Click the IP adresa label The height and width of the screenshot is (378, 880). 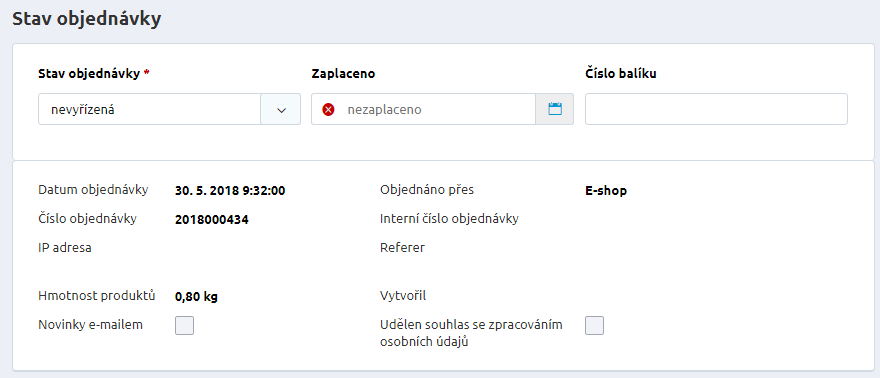coord(65,247)
